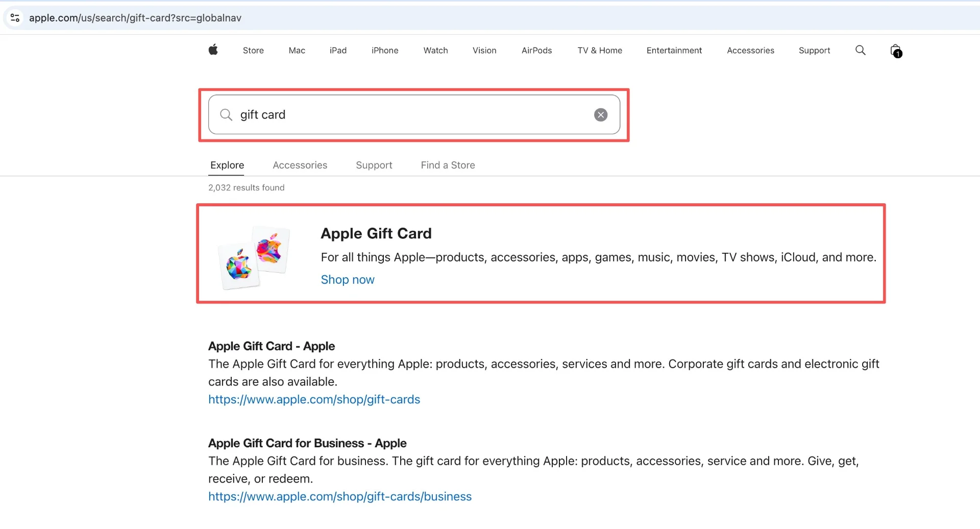This screenshot has height=529, width=980.
Task: Visit the gift-cards/business URL link
Action: 340,496
